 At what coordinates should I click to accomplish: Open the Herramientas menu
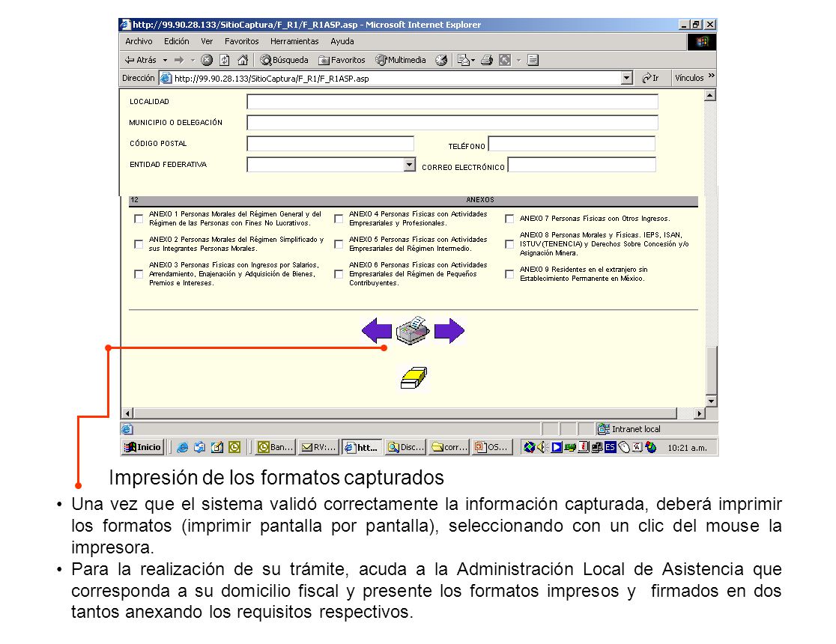click(x=294, y=42)
